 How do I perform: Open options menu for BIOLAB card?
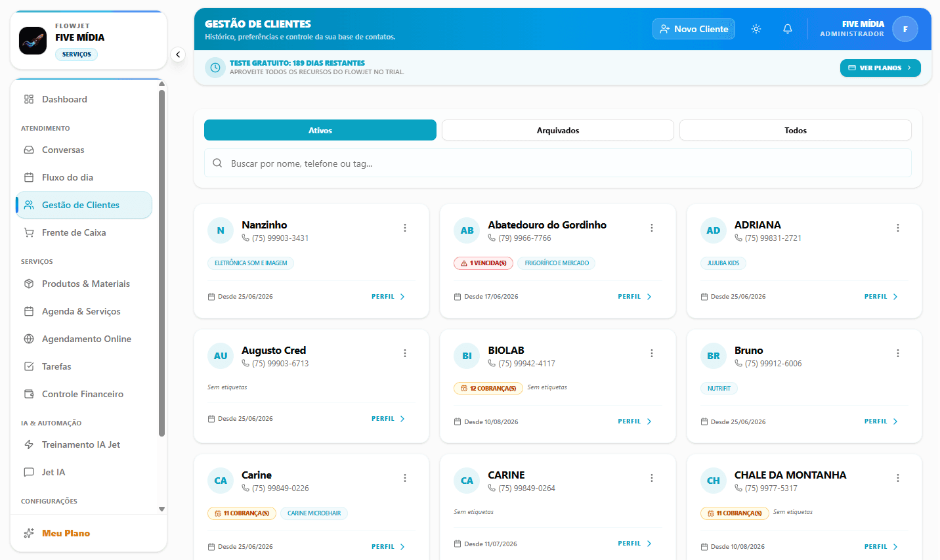[652, 353]
